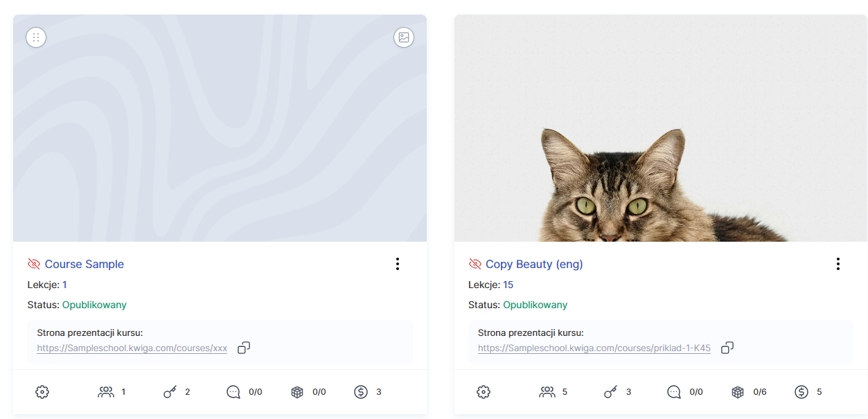The image size is (868, 419).
Task: Click the drag handle on Course Sample card
Action: pyautogui.click(x=36, y=37)
